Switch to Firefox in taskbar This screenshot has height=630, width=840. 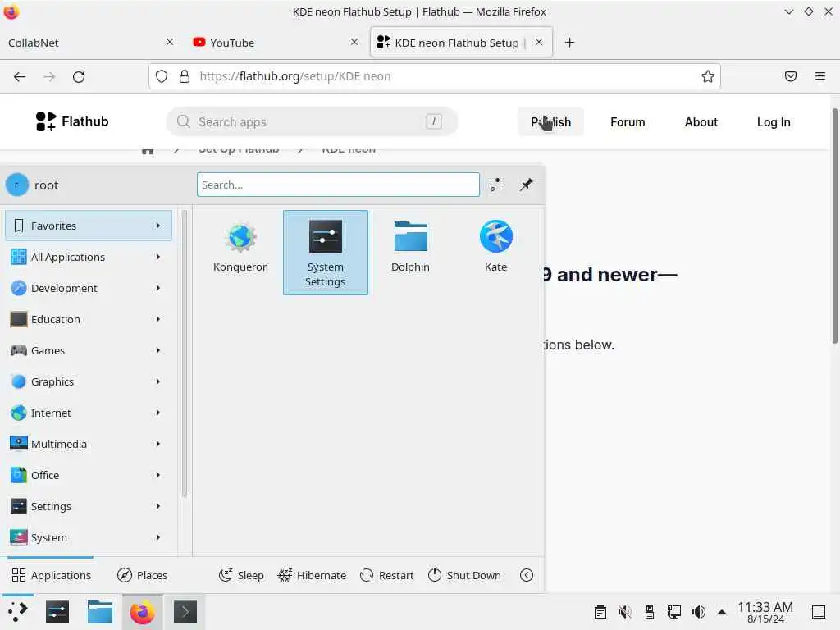coord(142,612)
